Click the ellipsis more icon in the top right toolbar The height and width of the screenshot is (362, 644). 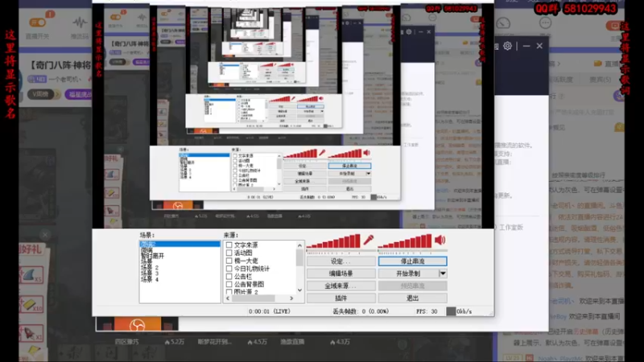coord(545,23)
